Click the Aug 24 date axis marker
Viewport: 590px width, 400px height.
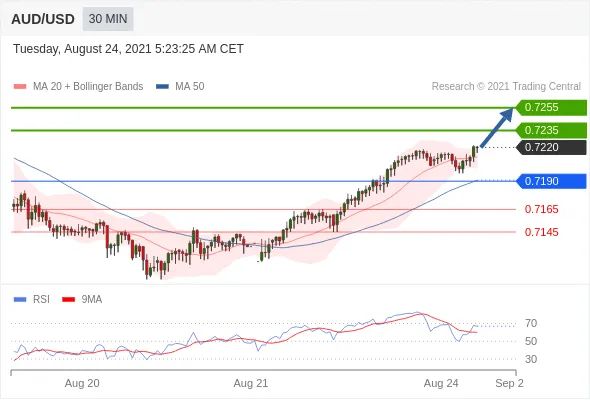point(441,383)
